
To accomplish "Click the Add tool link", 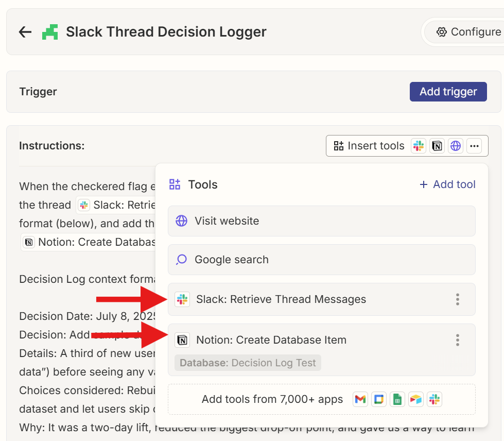I will click(x=447, y=184).
